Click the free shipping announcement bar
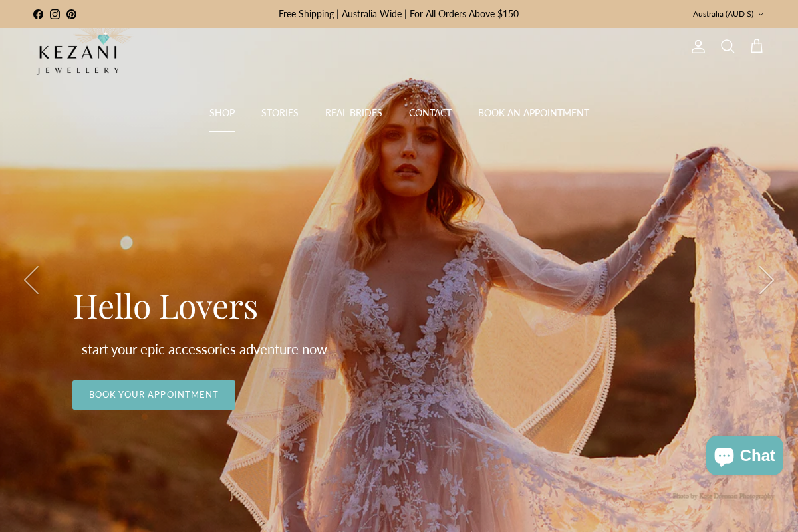Image resolution: width=798 pixels, height=532 pixels. click(398, 14)
